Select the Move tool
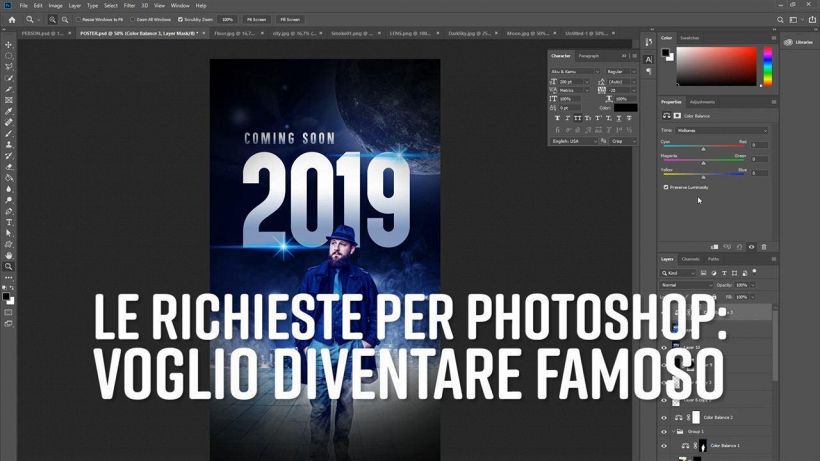Image resolution: width=820 pixels, height=461 pixels. (9, 45)
